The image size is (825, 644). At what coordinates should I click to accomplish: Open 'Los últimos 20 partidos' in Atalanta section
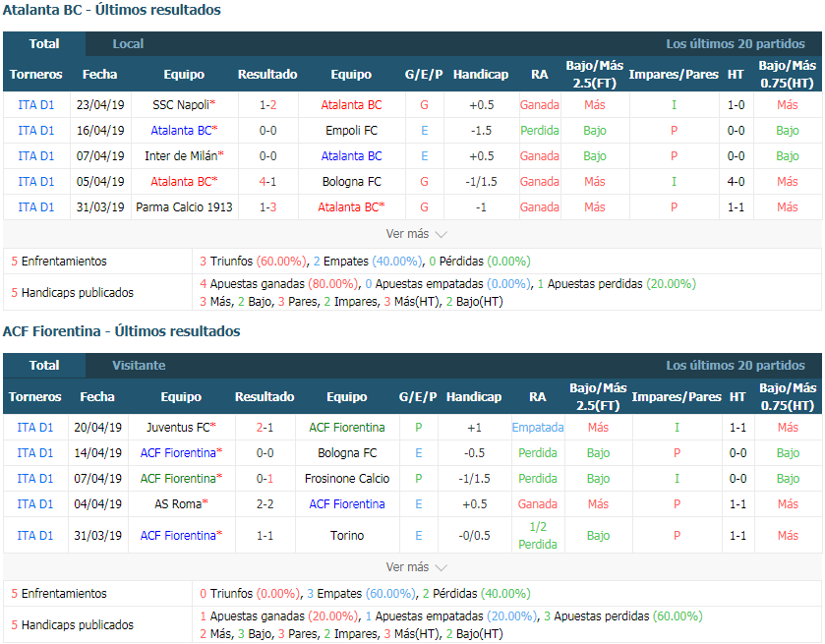[x=736, y=43]
